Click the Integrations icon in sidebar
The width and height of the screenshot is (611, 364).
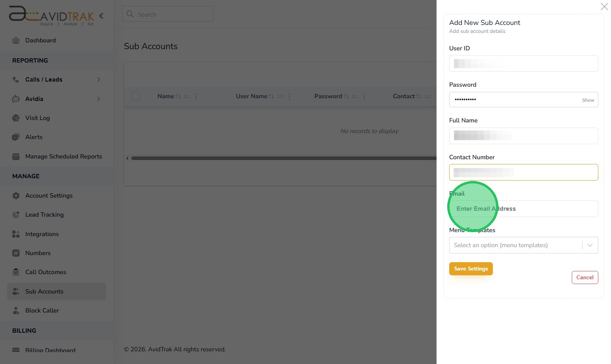(x=16, y=234)
